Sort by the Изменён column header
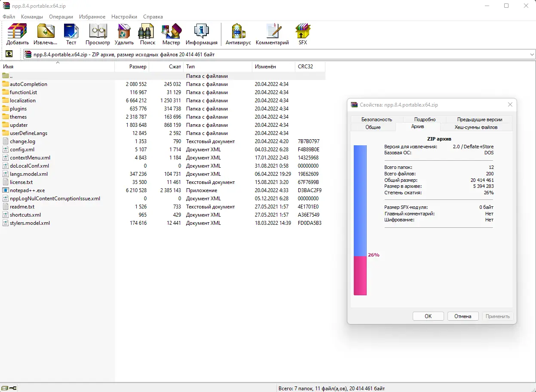The image size is (536, 392). [x=274, y=67]
